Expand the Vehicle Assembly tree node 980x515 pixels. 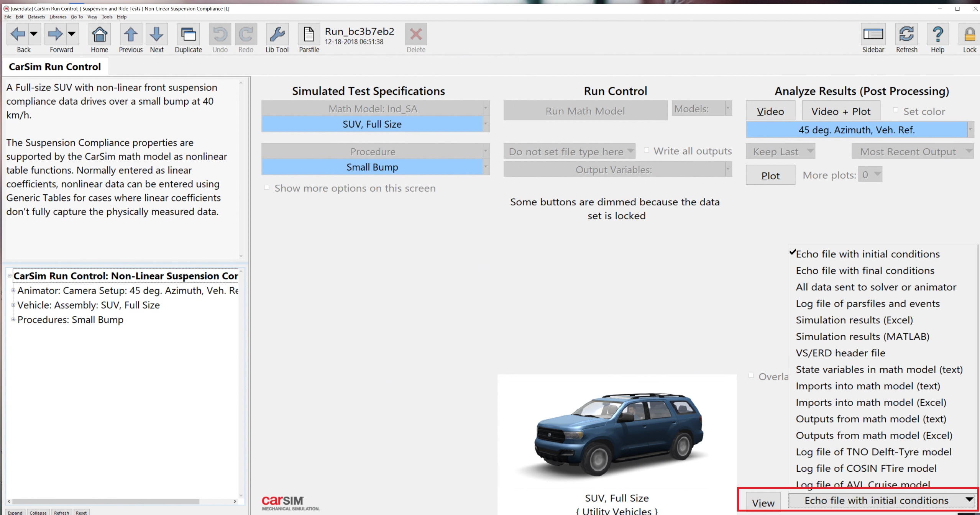click(x=13, y=305)
